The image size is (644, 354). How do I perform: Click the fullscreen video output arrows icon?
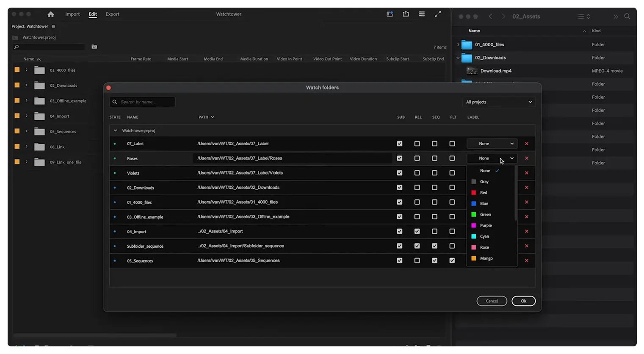click(x=438, y=14)
